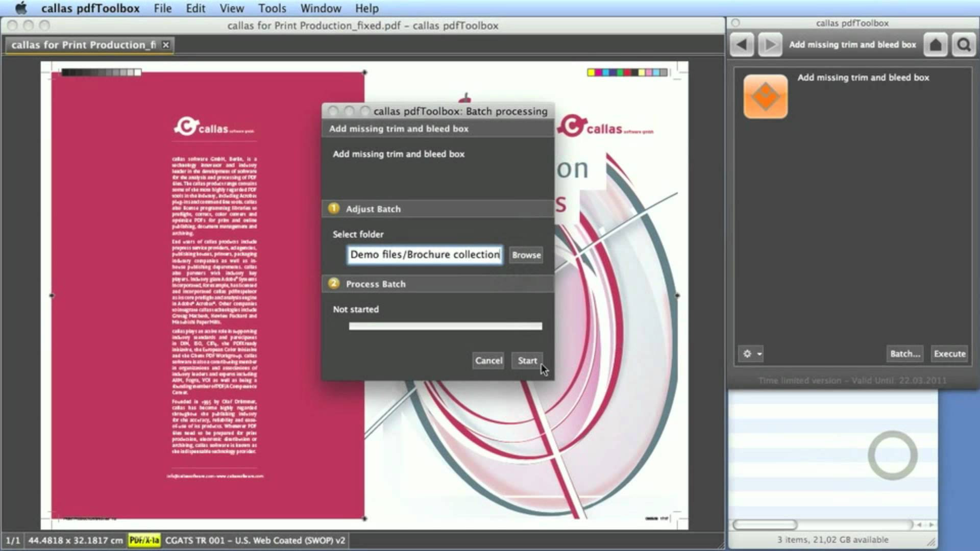This screenshot has height=551, width=980.
Task: Click the back arrow in pdfToolbox panel
Action: pos(742,45)
